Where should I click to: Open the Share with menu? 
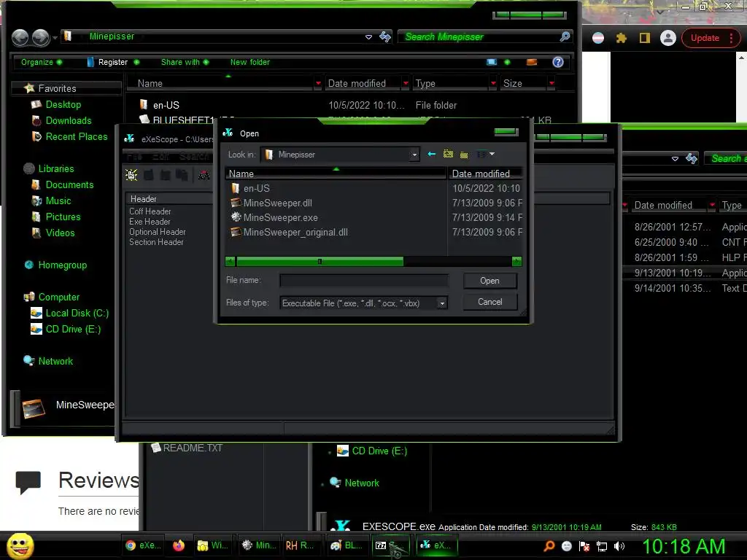tap(185, 63)
